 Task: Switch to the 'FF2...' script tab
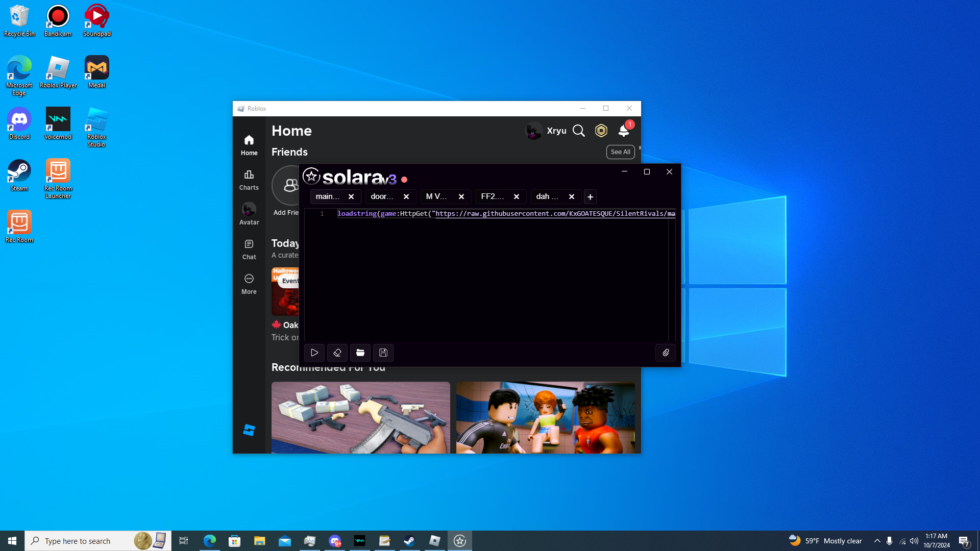pos(493,197)
